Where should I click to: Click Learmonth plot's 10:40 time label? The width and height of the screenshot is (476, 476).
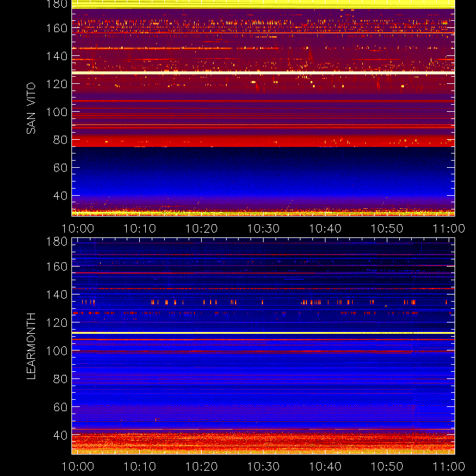pyautogui.click(x=325, y=466)
